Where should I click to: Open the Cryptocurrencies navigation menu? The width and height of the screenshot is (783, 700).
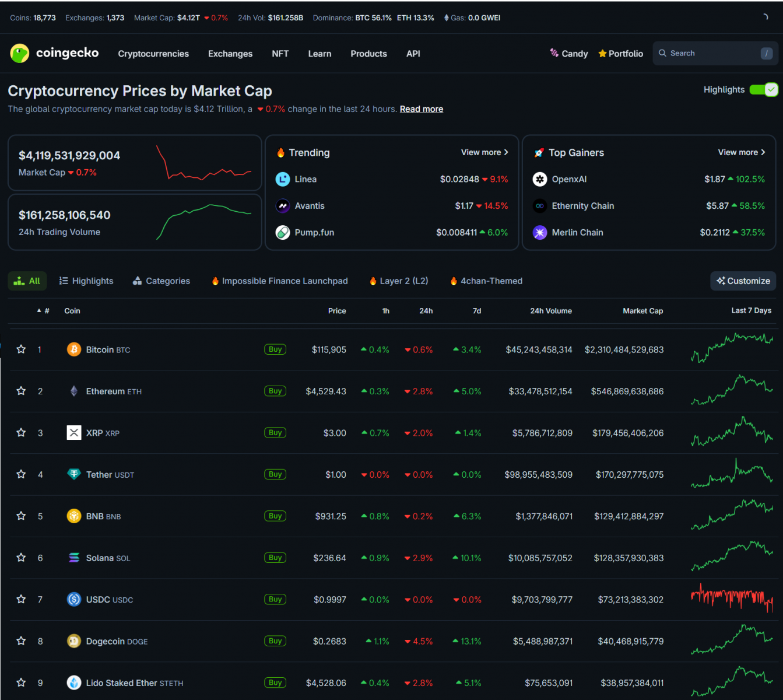[153, 54]
